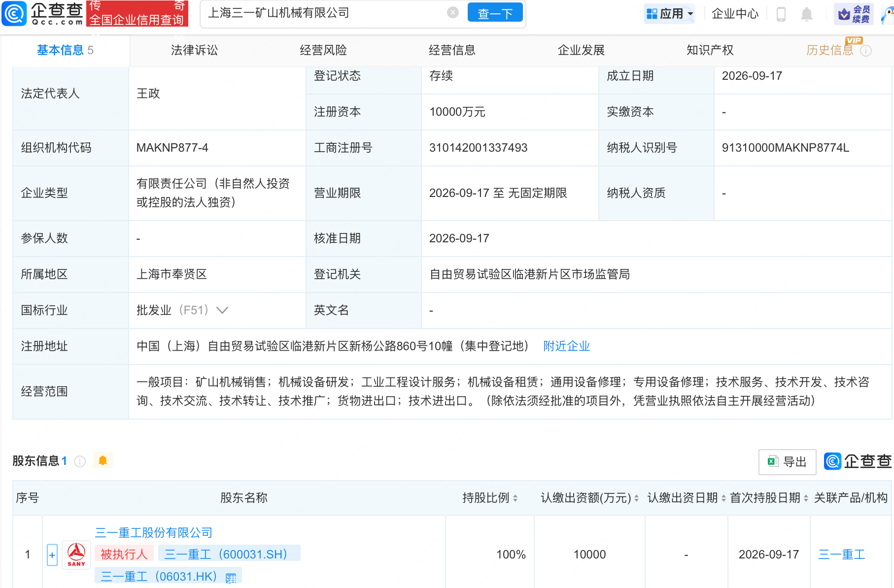Click the 港 badge next to 06031.HK

tap(231, 578)
